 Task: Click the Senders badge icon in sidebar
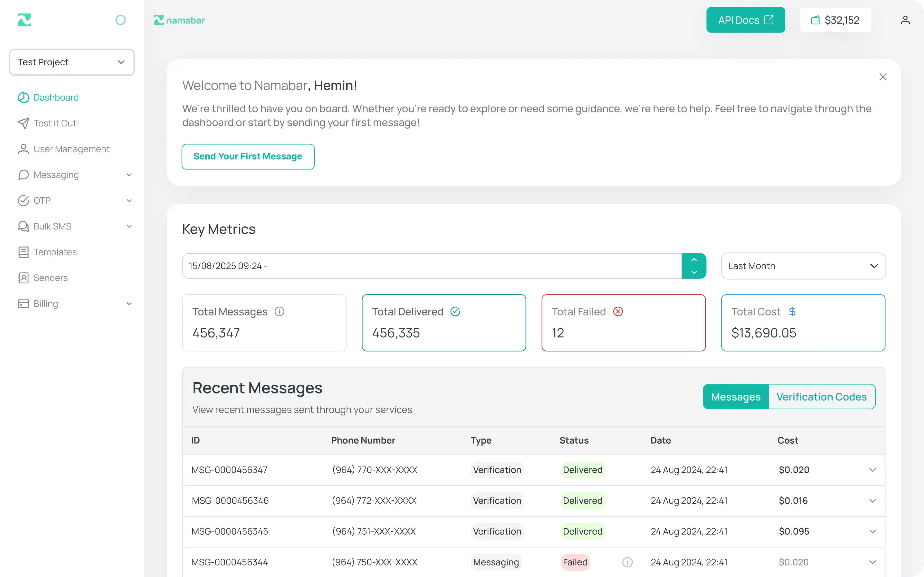point(23,278)
